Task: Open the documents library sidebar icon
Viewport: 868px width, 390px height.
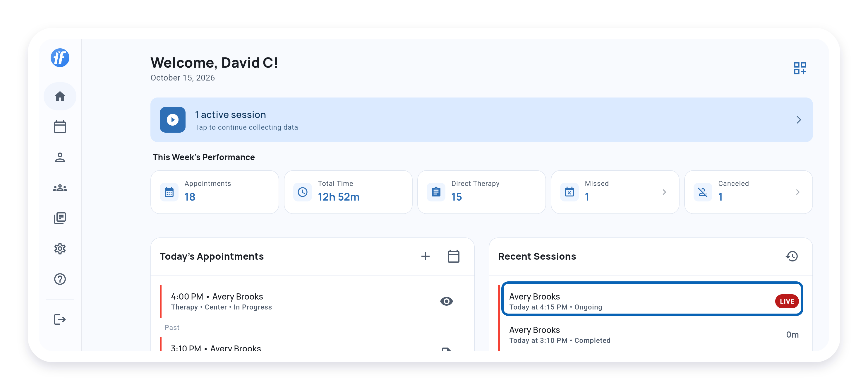Action: pos(60,218)
